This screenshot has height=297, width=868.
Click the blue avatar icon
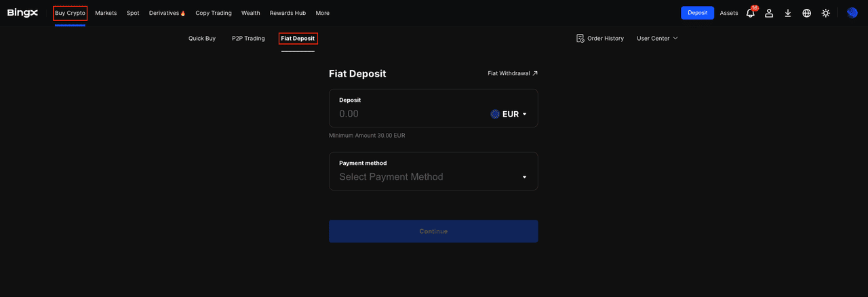pyautogui.click(x=852, y=13)
